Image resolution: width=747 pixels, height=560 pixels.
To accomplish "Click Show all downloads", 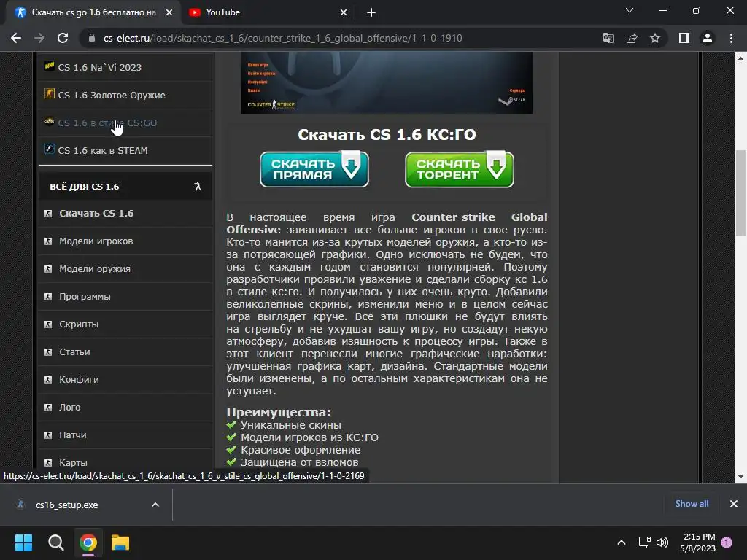I will 692,504.
